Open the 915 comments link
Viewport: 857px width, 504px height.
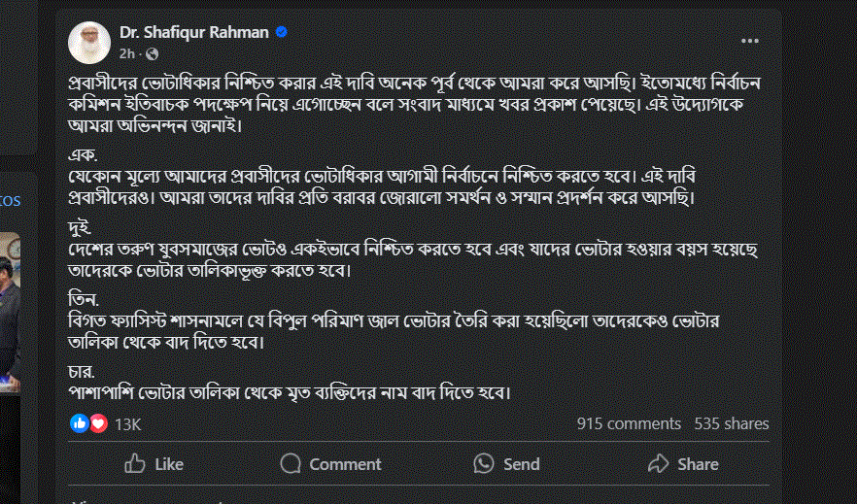pyautogui.click(x=629, y=423)
